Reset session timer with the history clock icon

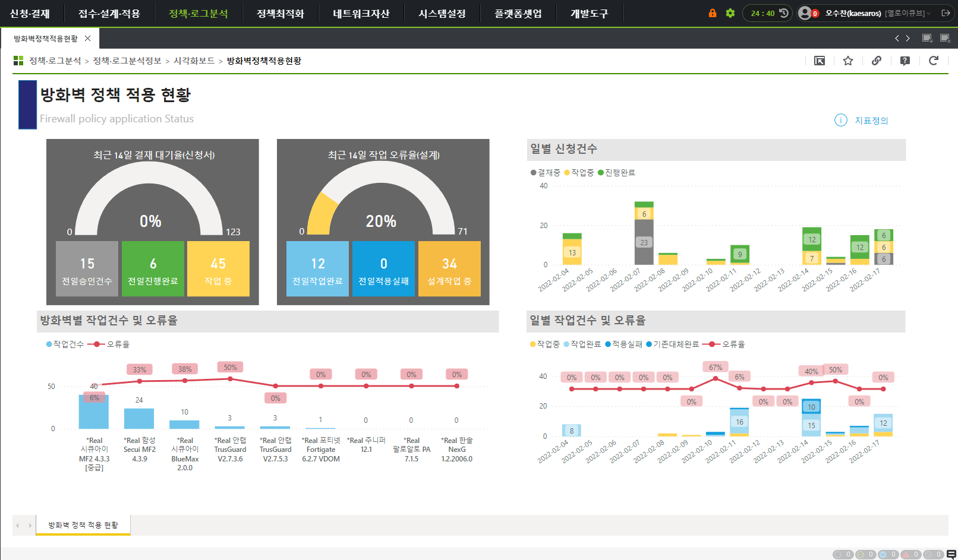pyautogui.click(x=784, y=13)
